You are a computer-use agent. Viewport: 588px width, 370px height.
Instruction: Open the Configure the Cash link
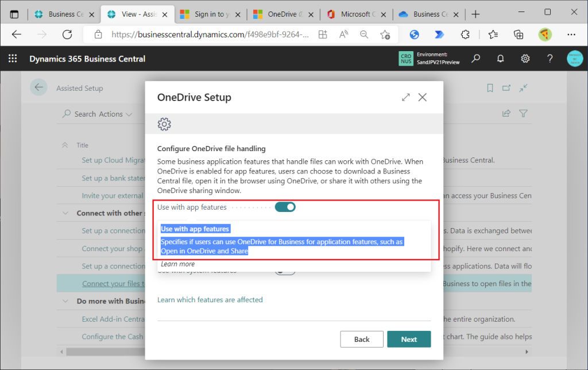pyautogui.click(x=113, y=337)
